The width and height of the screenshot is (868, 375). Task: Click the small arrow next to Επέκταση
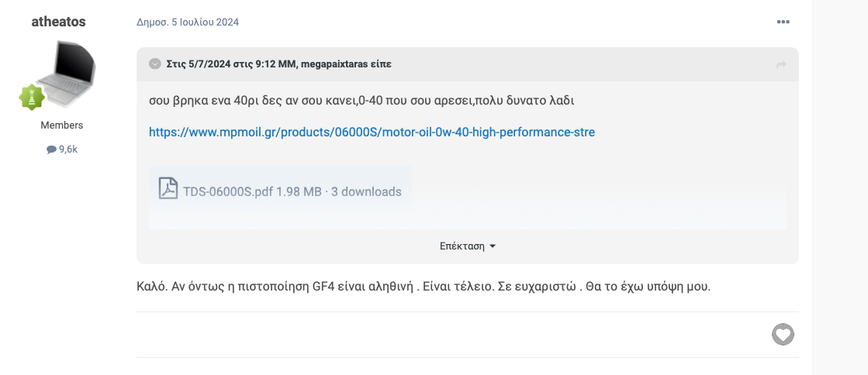493,246
